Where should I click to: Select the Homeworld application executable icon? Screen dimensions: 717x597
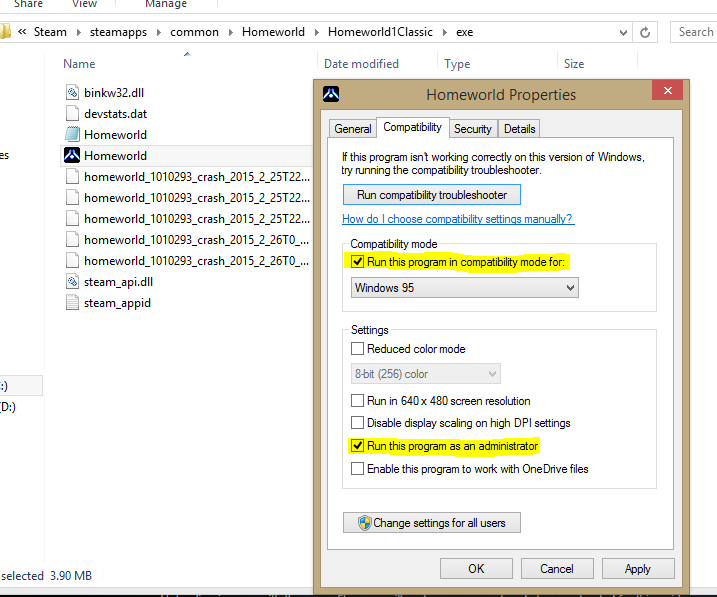point(72,155)
